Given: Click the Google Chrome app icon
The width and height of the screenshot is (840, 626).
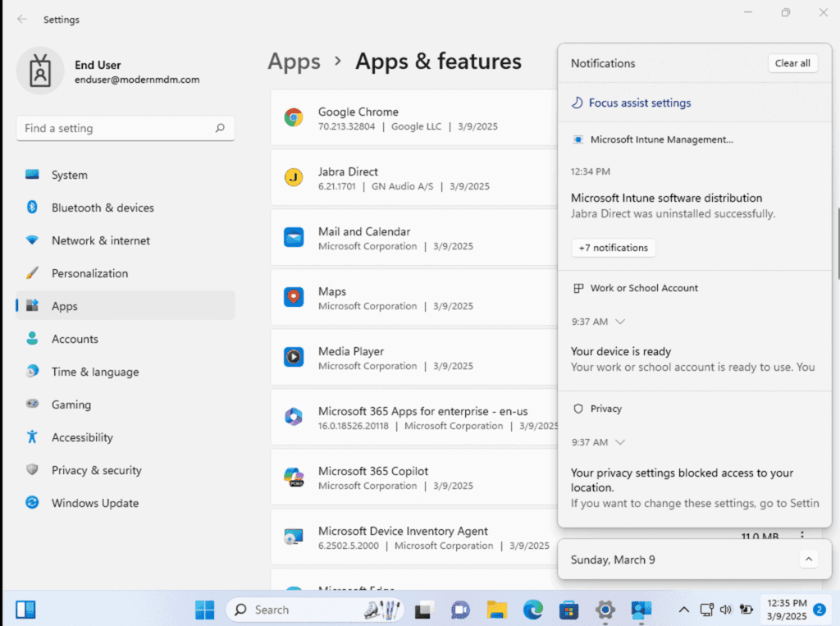Looking at the screenshot, I should (294, 118).
